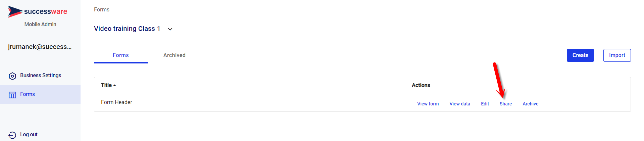Open the Video training Class 1 title dropdown
The height and width of the screenshot is (141, 644).
tap(127, 29)
